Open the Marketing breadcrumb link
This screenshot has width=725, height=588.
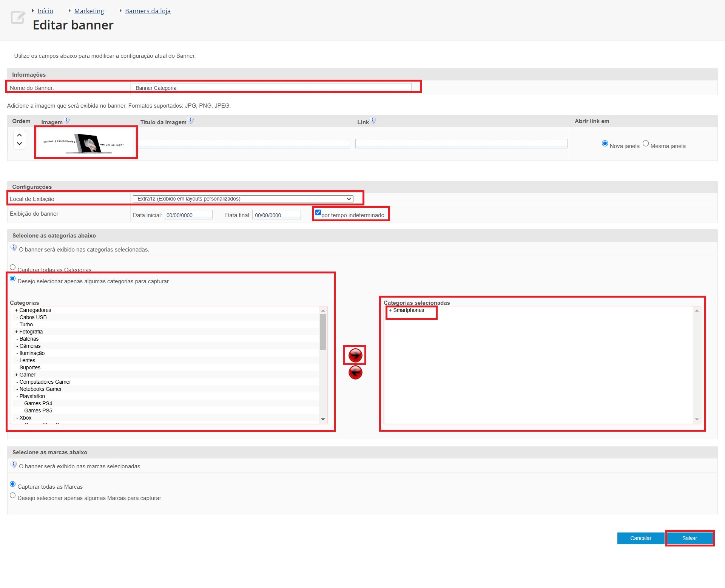89,11
